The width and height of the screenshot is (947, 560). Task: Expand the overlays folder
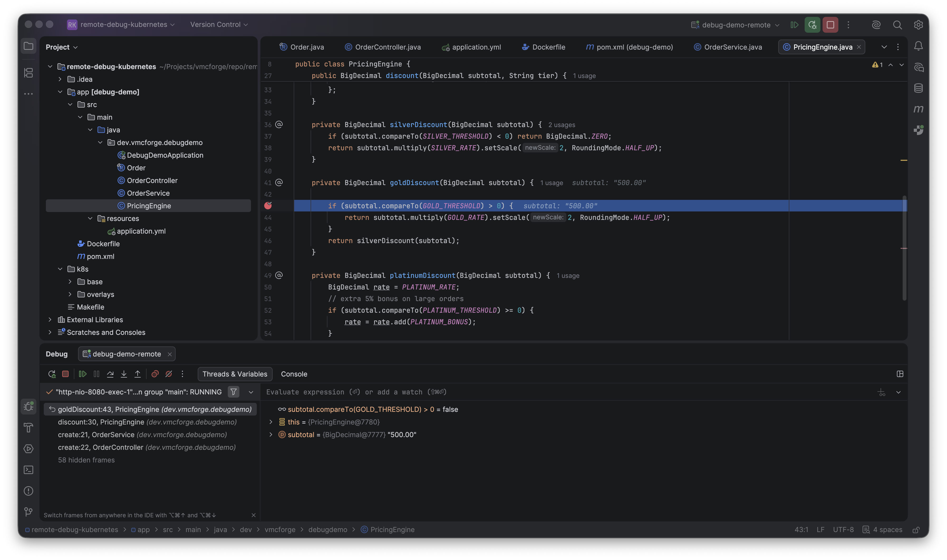70,294
